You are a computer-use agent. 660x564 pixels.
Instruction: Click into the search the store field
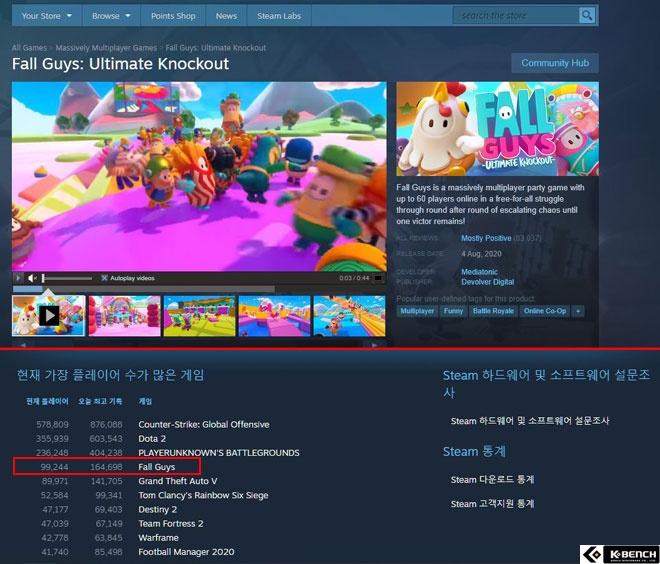click(x=516, y=16)
